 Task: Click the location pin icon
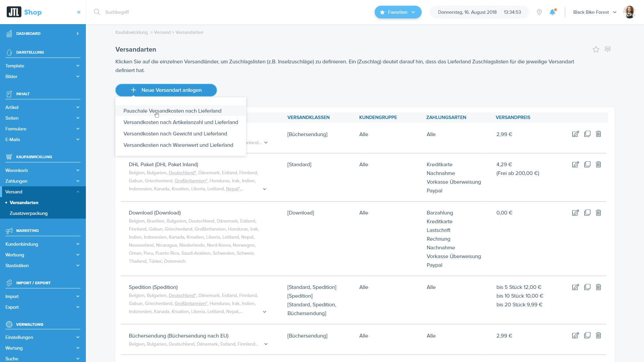(539, 12)
